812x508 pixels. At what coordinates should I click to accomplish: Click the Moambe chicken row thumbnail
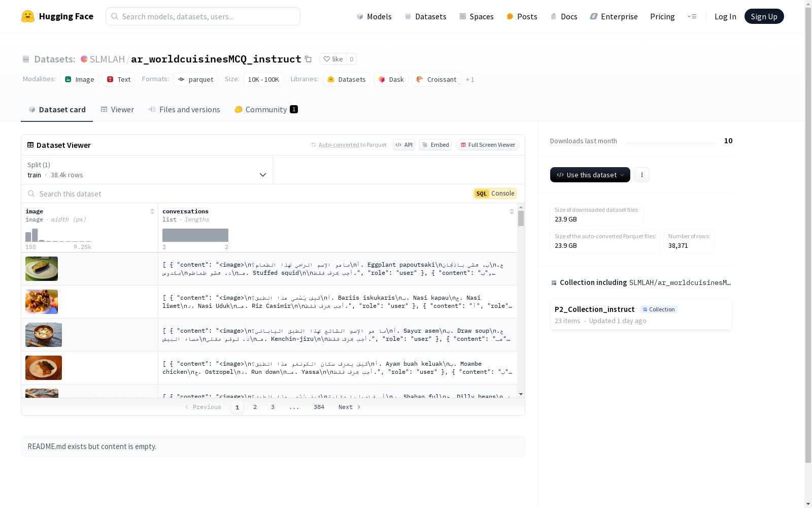tap(44, 368)
